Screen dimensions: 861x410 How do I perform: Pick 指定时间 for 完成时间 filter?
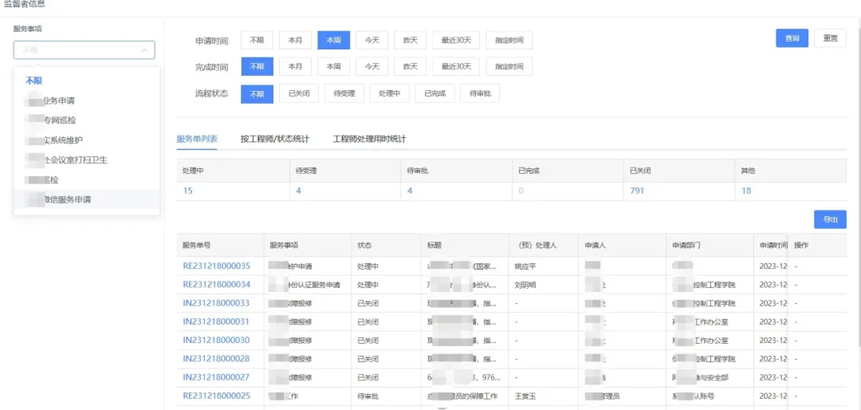tap(508, 67)
